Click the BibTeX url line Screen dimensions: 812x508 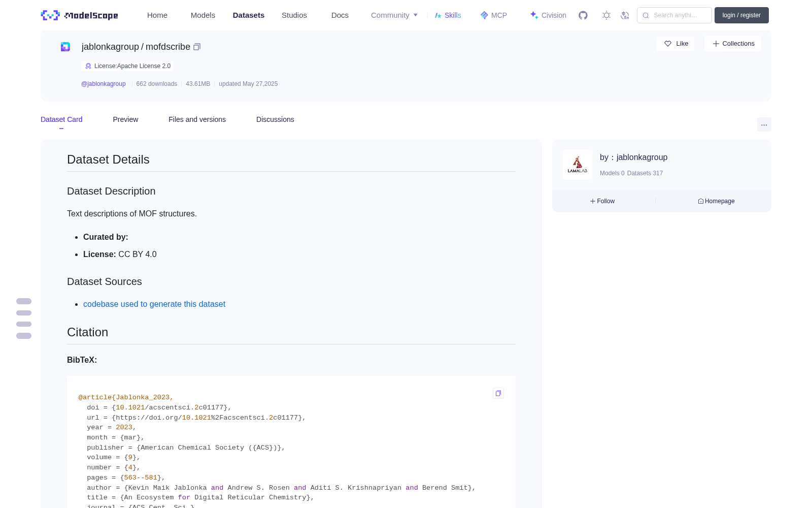(x=196, y=418)
